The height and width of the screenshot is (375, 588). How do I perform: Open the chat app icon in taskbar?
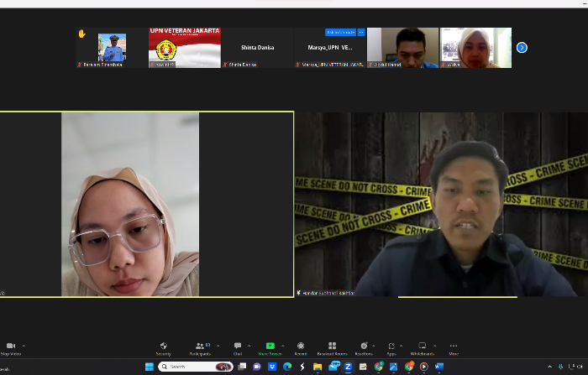pyautogui.click(x=257, y=367)
